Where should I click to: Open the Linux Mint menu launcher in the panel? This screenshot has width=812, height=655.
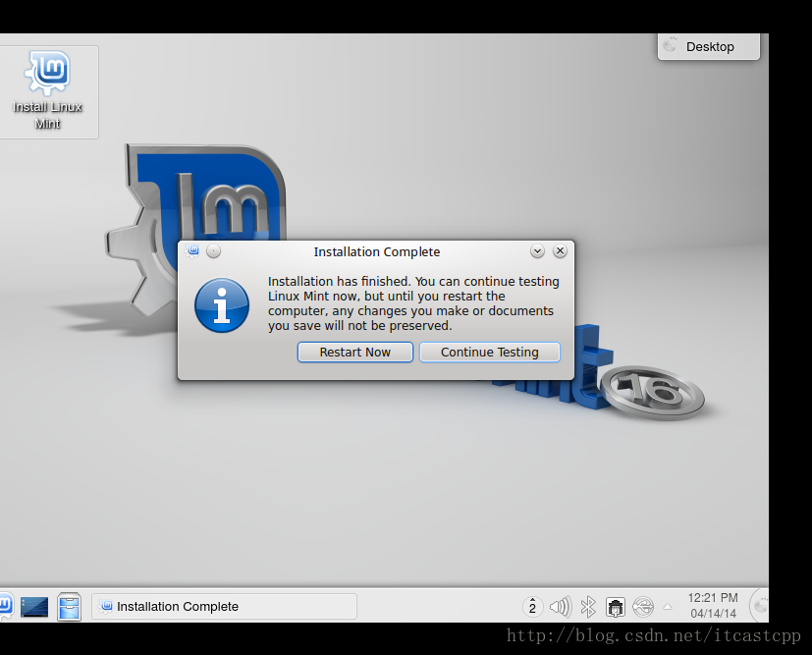pyautogui.click(x=5, y=606)
